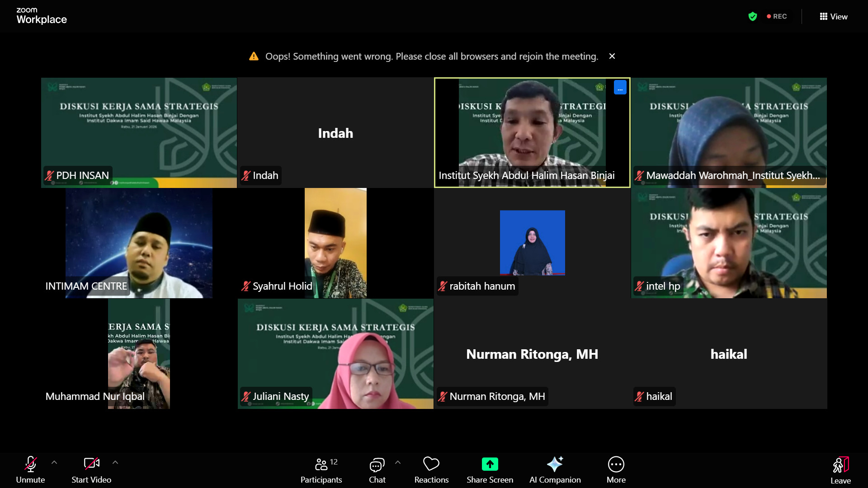Start sharing your screen
Screen dimensions: 868x488
tap(490, 469)
